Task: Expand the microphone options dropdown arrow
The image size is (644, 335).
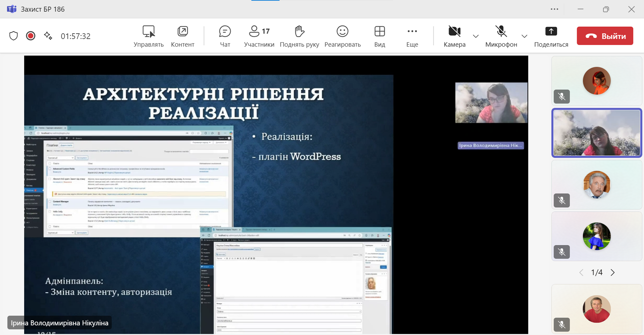Action: [x=524, y=36]
